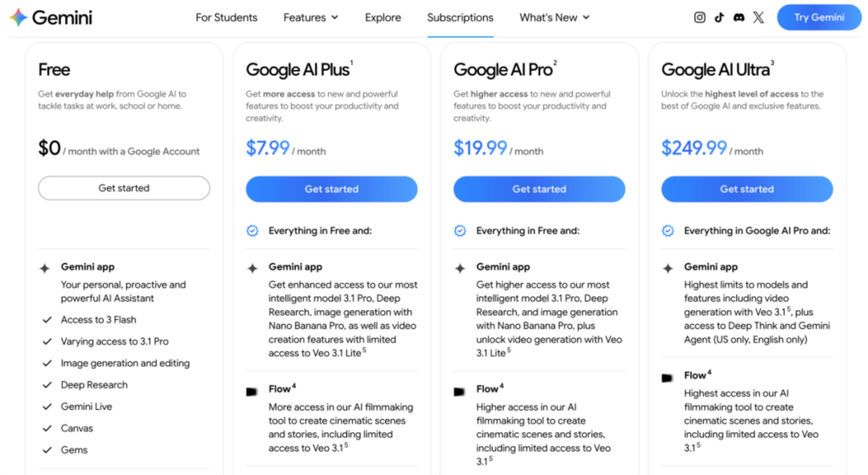Click the Gemini app sparkle icon in the Free plan
Screen dimensions: 868x475
pyautogui.click(x=45, y=269)
